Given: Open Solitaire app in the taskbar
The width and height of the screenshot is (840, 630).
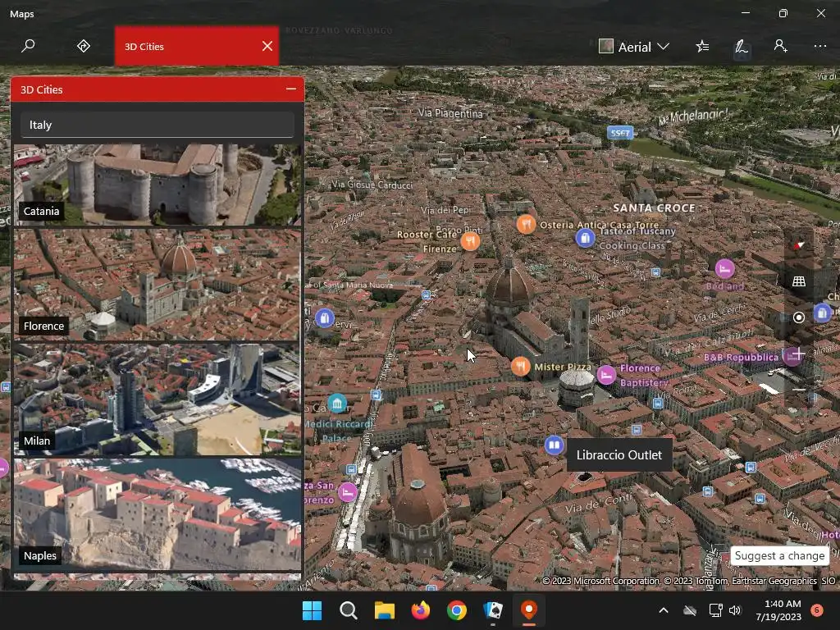Looking at the screenshot, I should pyautogui.click(x=493, y=610).
